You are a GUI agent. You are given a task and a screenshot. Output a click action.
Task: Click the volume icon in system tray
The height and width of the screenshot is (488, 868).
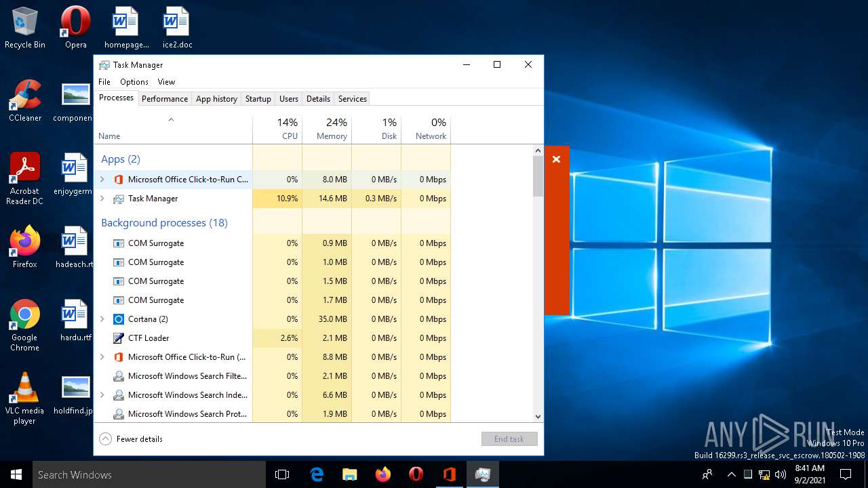780,474
